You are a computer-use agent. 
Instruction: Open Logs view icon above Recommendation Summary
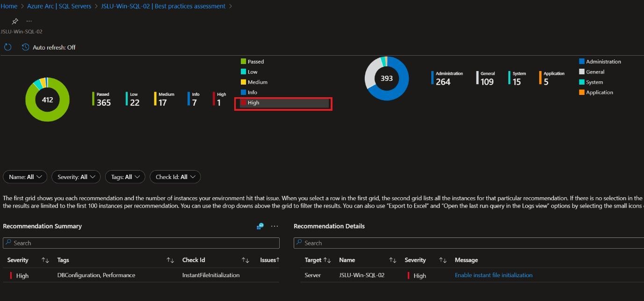click(260, 226)
